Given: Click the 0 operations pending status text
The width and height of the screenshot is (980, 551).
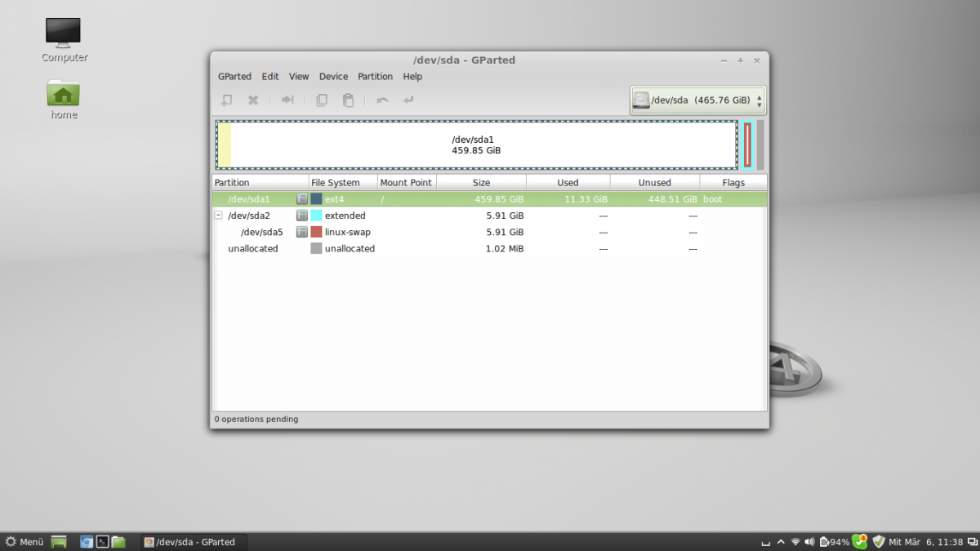Looking at the screenshot, I should tap(256, 419).
